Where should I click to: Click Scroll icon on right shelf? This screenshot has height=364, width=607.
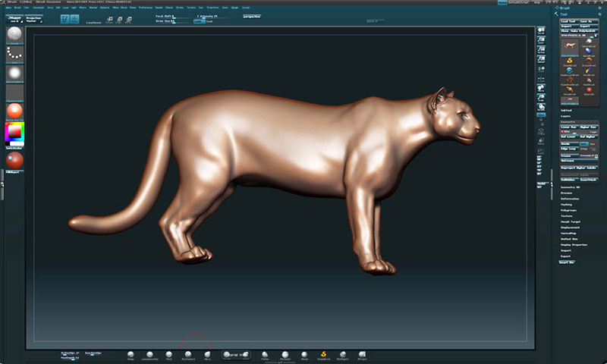pos(541,31)
